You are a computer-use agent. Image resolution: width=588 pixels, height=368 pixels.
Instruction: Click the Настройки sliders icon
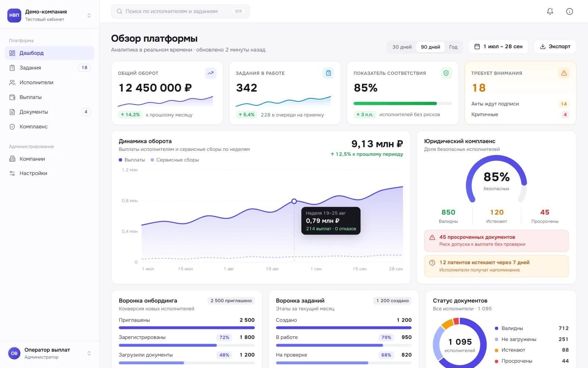[12, 173]
